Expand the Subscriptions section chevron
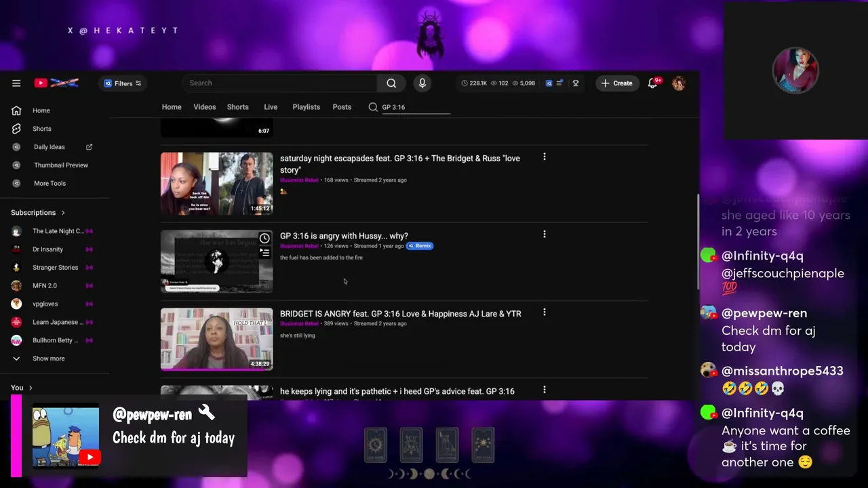This screenshot has width=868, height=488. coord(63,213)
